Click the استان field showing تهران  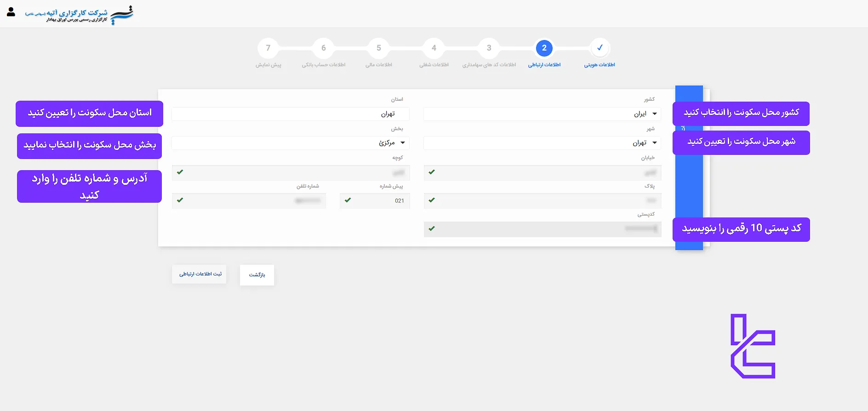[x=291, y=114]
